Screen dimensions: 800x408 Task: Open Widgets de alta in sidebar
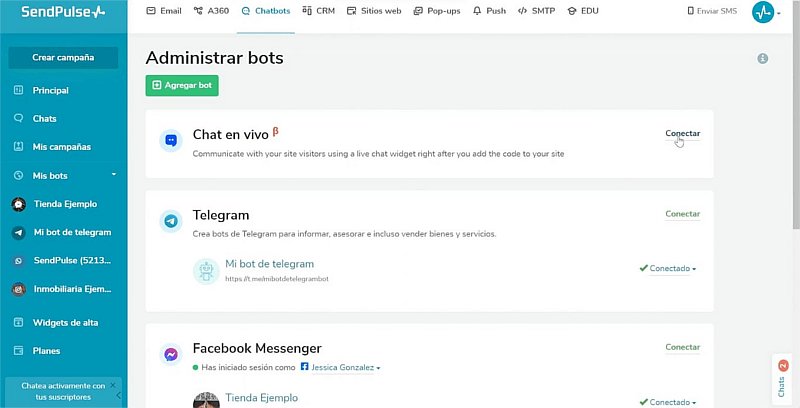65,322
